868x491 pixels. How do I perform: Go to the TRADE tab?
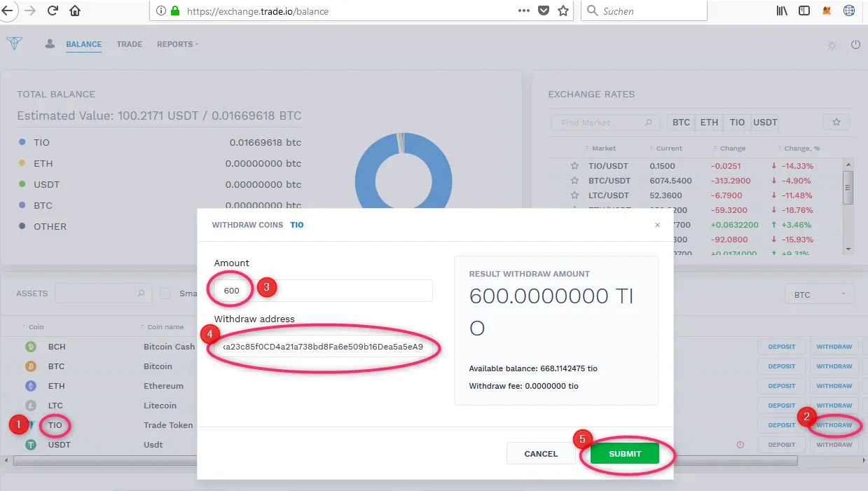pyautogui.click(x=130, y=44)
